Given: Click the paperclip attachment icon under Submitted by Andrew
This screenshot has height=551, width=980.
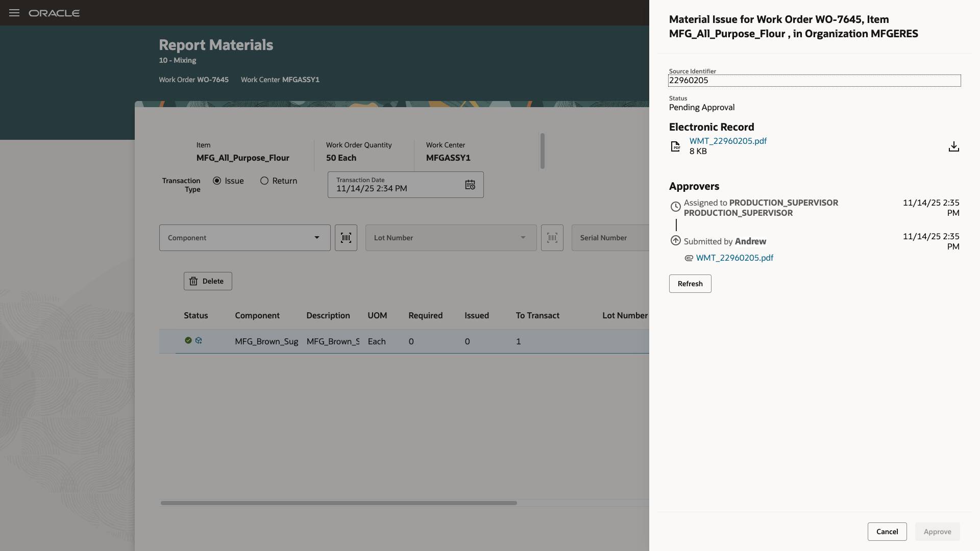Looking at the screenshot, I should pos(689,258).
